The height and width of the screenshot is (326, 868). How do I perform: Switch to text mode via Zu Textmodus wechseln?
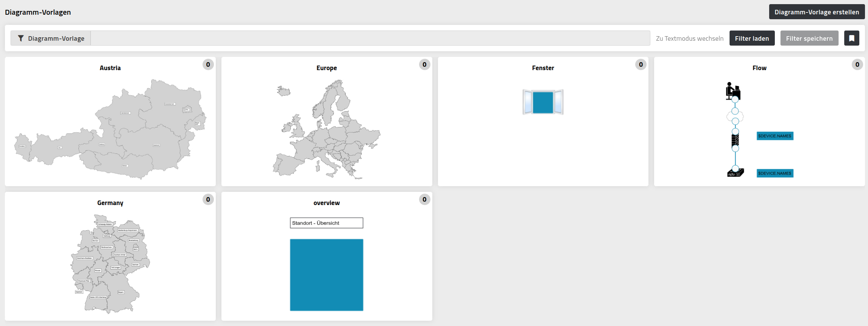click(690, 38)
